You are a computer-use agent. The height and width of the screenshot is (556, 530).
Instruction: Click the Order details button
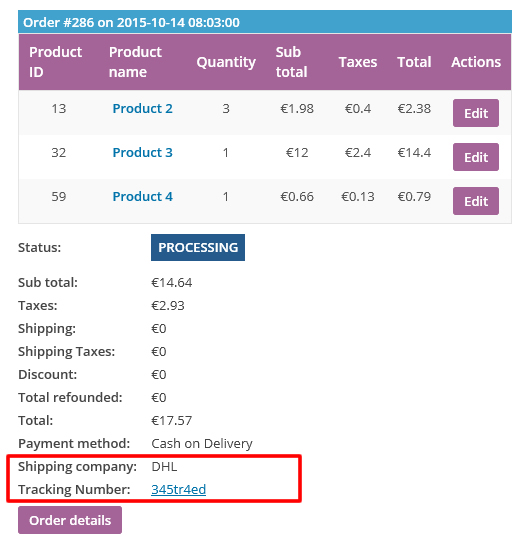coord(70,520)
